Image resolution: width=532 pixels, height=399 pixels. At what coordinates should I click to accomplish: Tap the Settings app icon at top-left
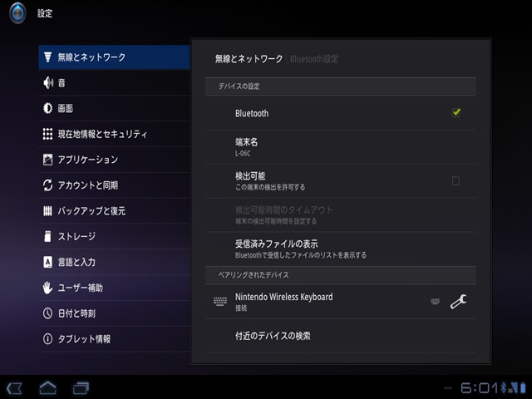click(x=17, y=13)
